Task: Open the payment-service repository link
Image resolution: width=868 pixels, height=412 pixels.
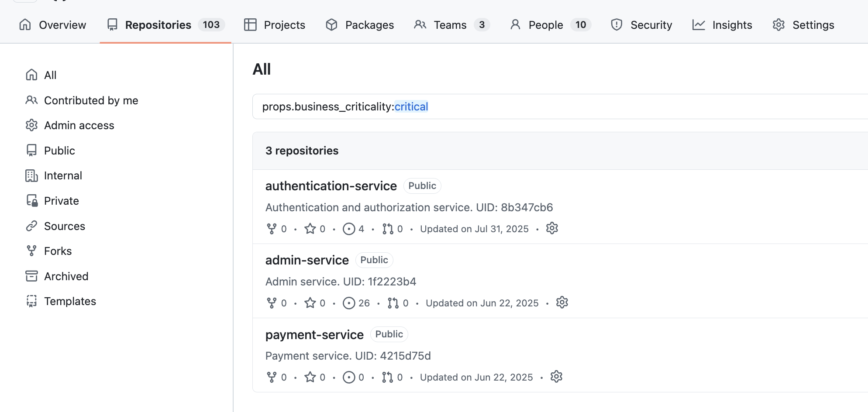Action: [x=314, y=335]
